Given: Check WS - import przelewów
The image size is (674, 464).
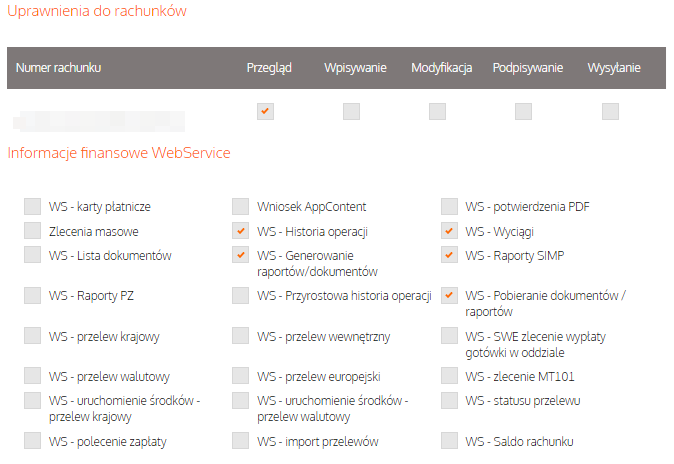Looking at the screenshot, I should pyautogui.click(x=240, y=441).
